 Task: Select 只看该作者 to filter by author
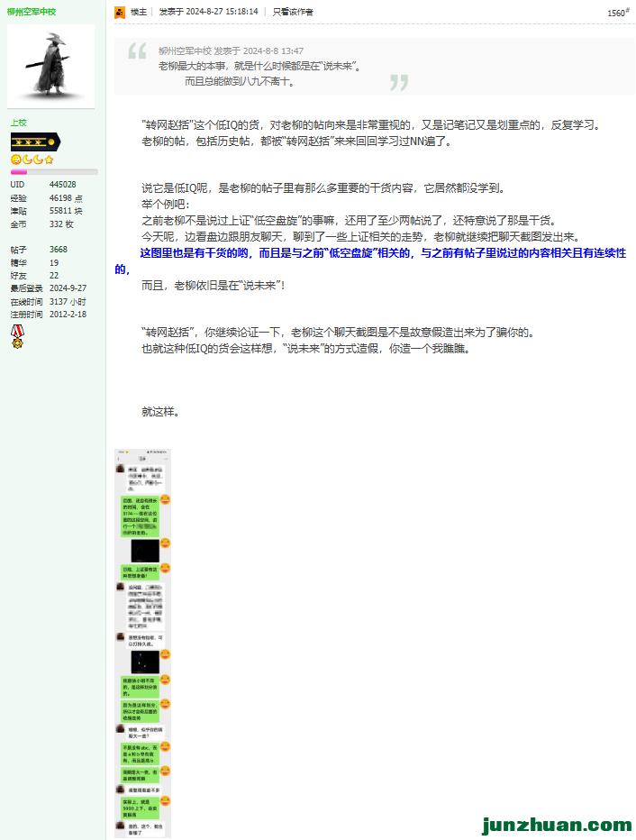click(x=294, y=13)
